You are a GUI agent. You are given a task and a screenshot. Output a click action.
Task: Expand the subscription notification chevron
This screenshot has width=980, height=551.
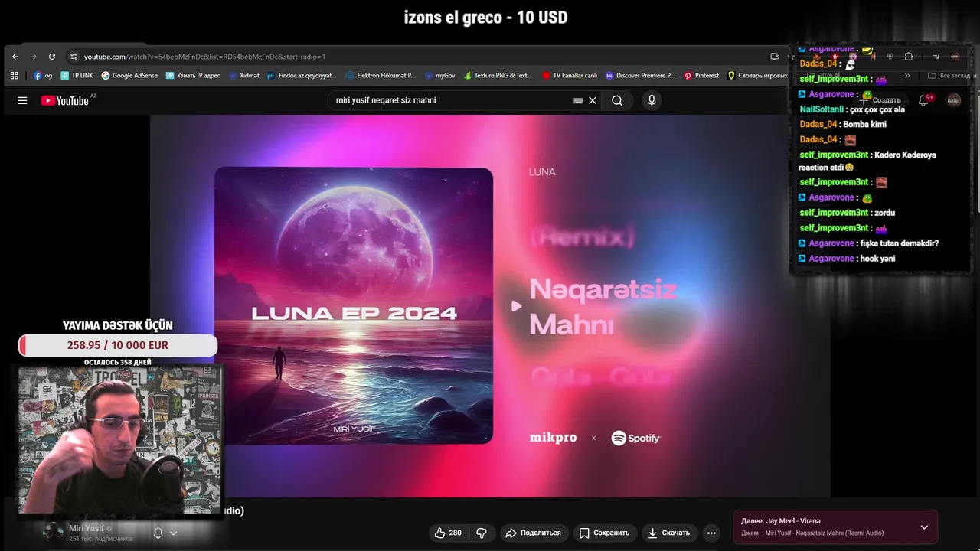pyautogui.click(x=174, y=533)
